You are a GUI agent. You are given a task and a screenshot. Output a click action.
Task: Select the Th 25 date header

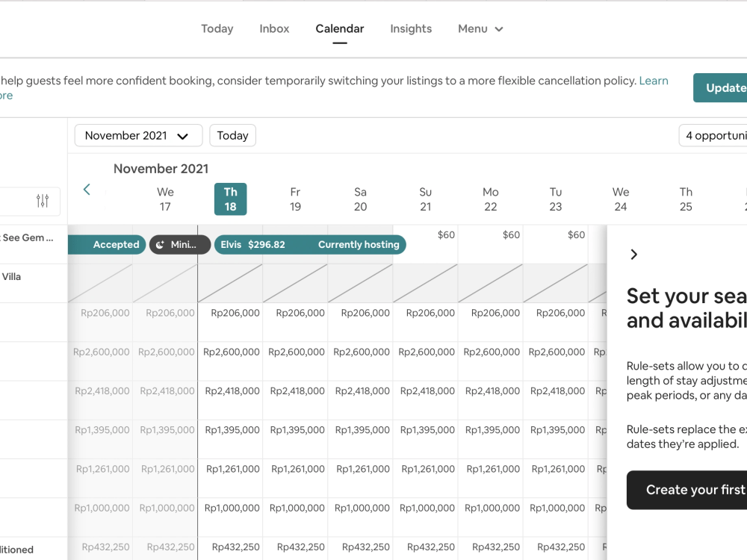coord(686,199)
